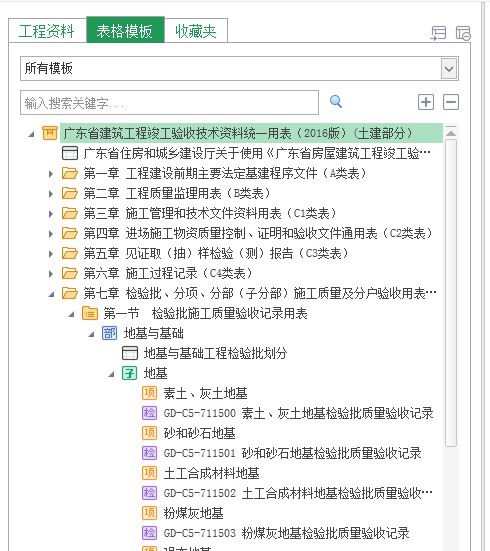Click folder icon of 第四章
The height and width of the screenshot is (551, 490).
click(70, 233)
